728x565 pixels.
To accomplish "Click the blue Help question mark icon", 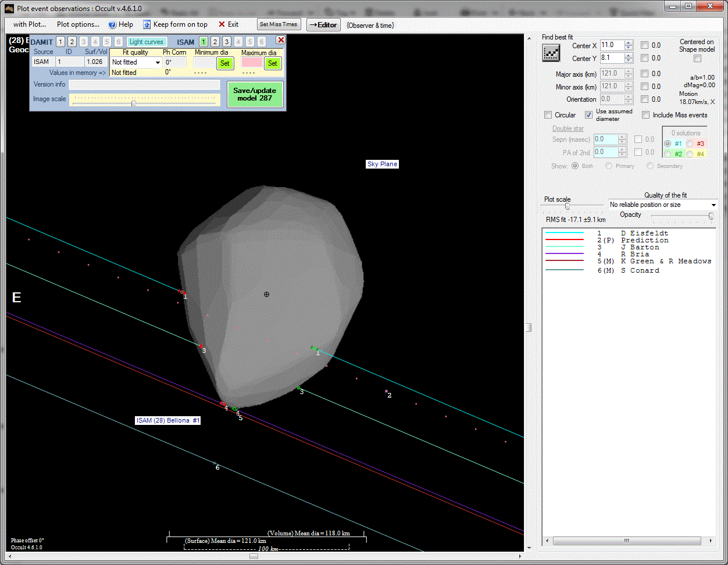I will 113,24.
